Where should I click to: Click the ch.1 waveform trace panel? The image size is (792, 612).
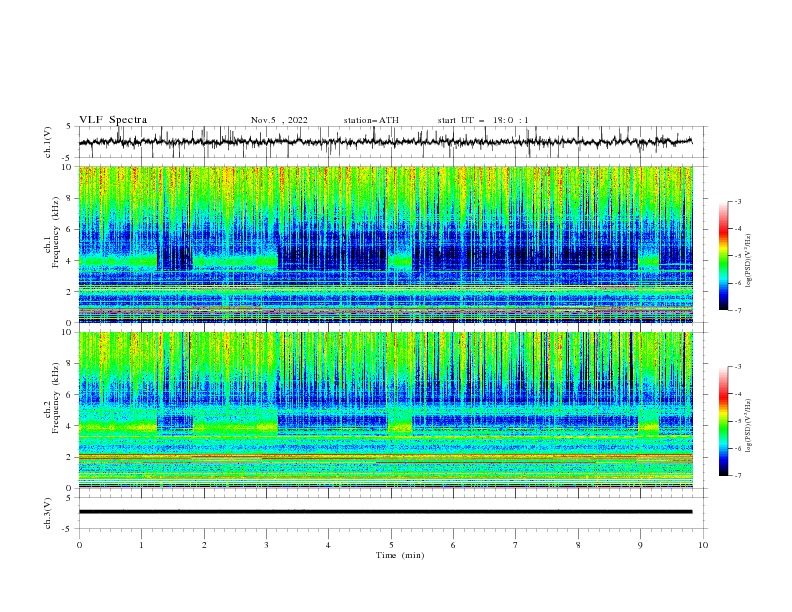[x=393, y=142]
